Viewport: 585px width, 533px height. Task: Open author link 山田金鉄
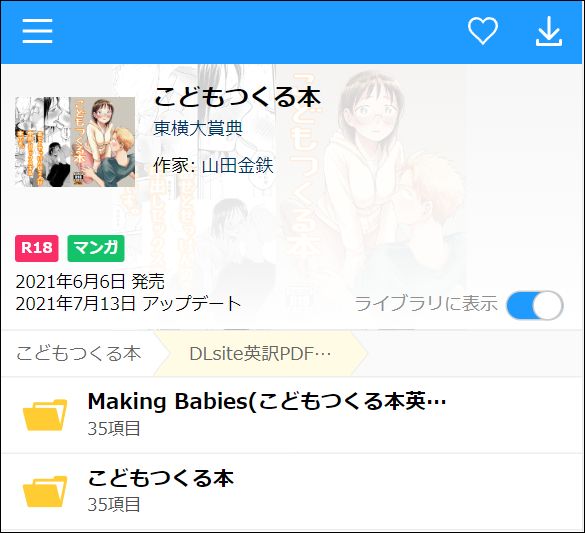pyautogui.click(x=238, y=166)
